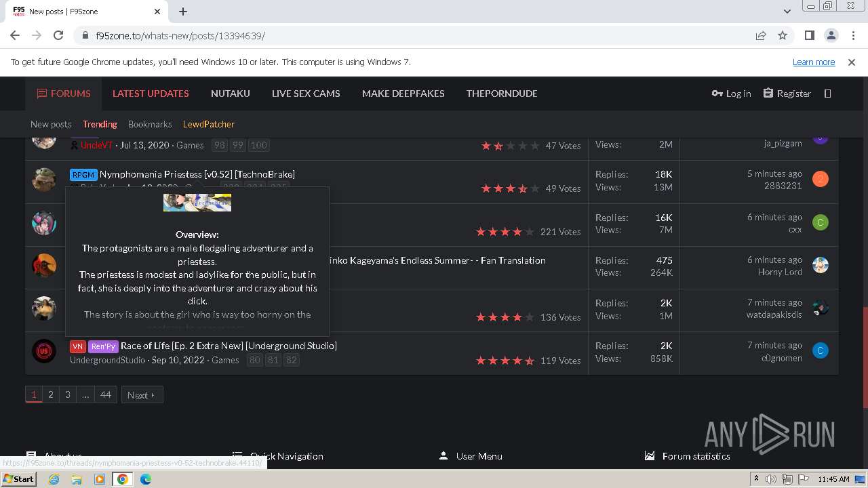Open a new browser tab

[x=183, y=12]
